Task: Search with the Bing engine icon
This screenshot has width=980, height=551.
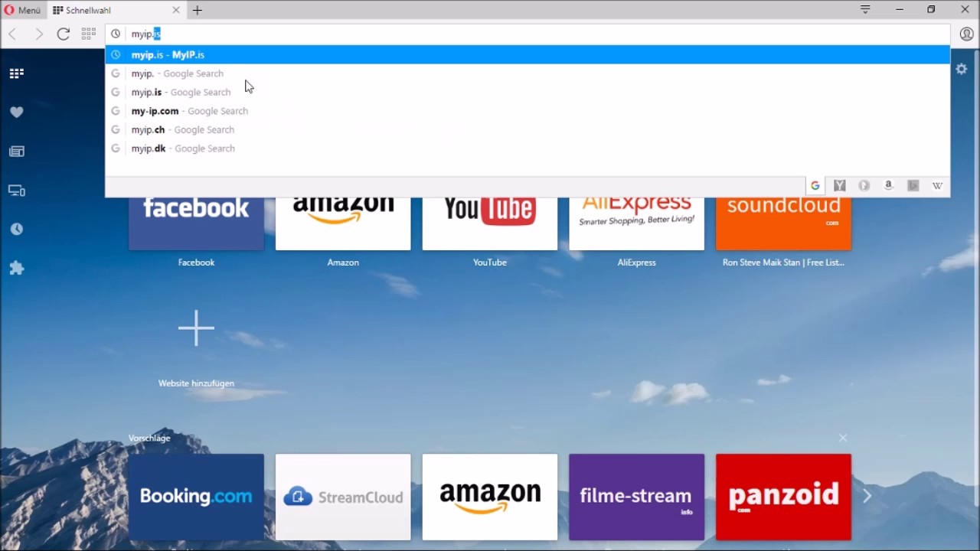Action: click(x=913, y=186)
